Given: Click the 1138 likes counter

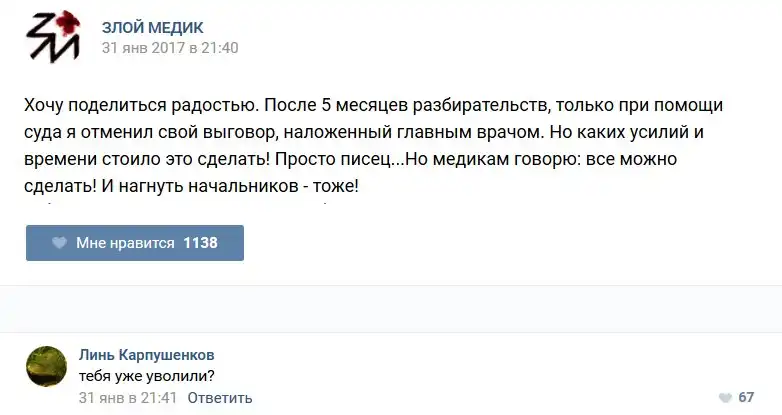Looking at the screenshot, I should pos(200,243).
